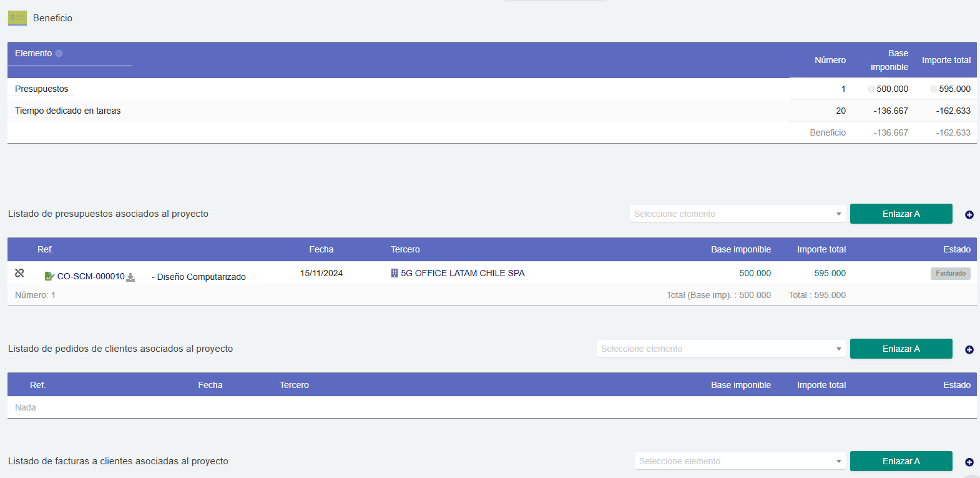
Task: Download the CO-SCM-000010 document
Action: point(130,277)
